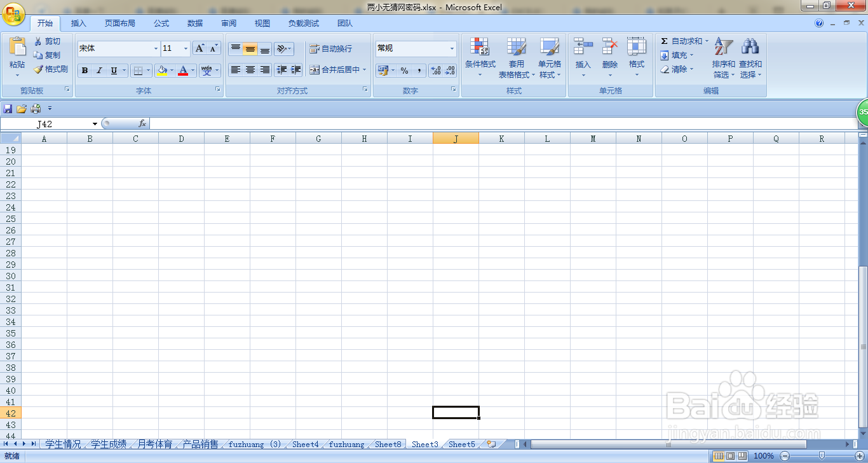Click zoom out minus button
Screen dimensions: 868x463
[x=785, y=455]
